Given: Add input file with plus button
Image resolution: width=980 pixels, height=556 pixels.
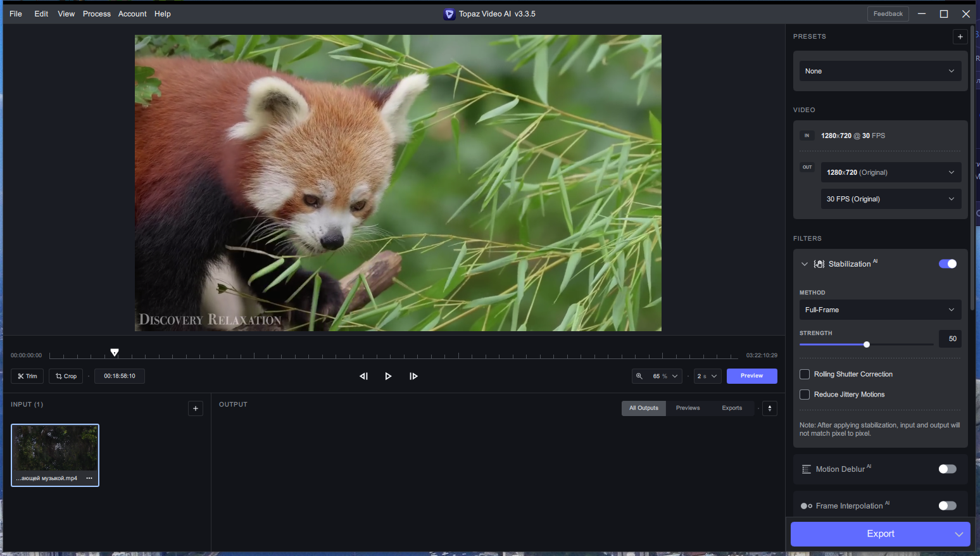Looking at the screenshot, I should click(196, 408).
